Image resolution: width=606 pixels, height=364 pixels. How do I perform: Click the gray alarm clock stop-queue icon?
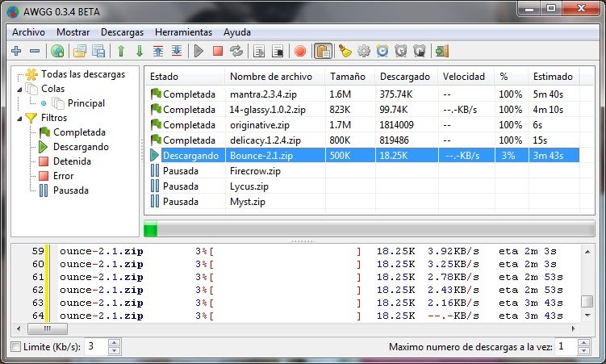[420, 51]
